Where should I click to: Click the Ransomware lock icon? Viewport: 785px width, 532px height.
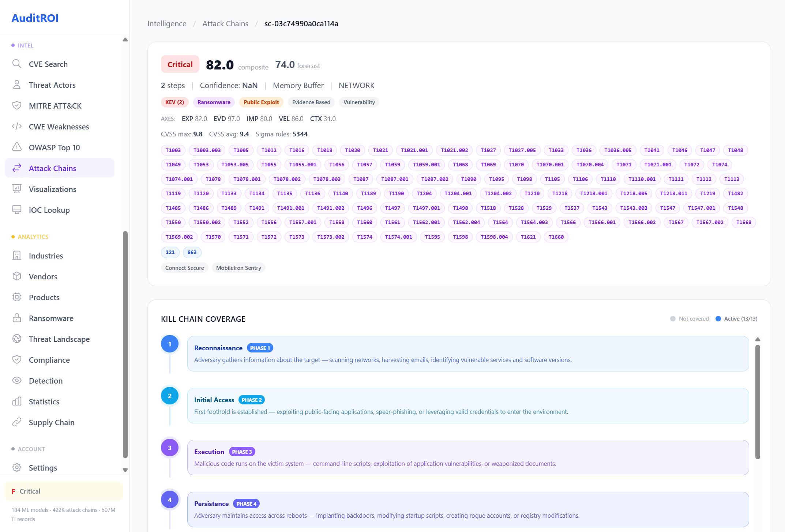[x=16, y=318]
